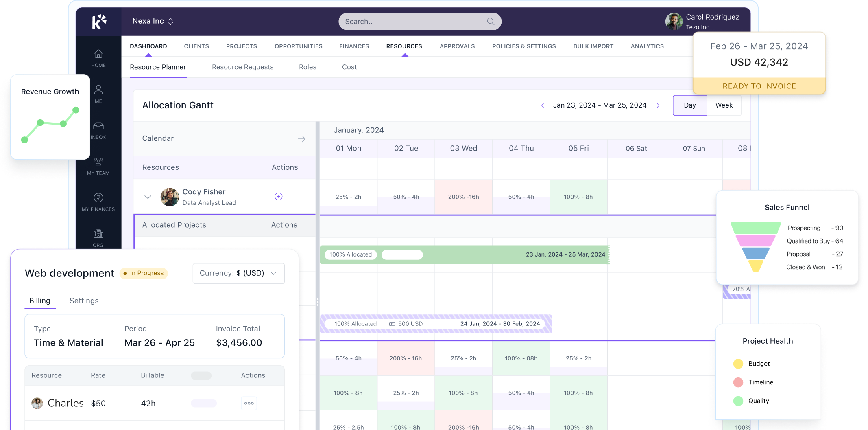Add allocation for Cody Fisher with plus icon
Screen dimensions: 868x430
pyautogui.click(x=279, y=197)
